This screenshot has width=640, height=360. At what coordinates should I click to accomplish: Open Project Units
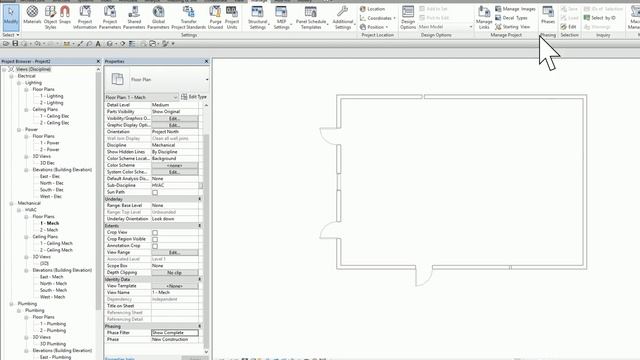click(x=232, y=18)
